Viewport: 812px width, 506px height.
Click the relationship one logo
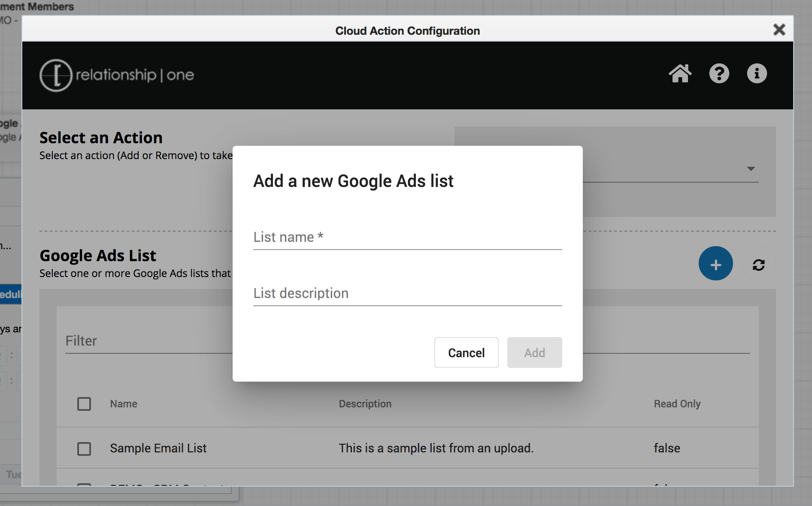pos(117,75)
